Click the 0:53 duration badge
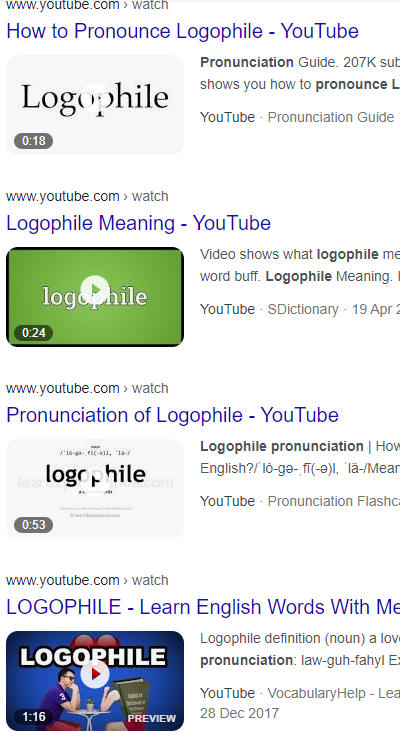Image resolution: width=400 pixels, height=733 pixels. (x=34, y=525)
